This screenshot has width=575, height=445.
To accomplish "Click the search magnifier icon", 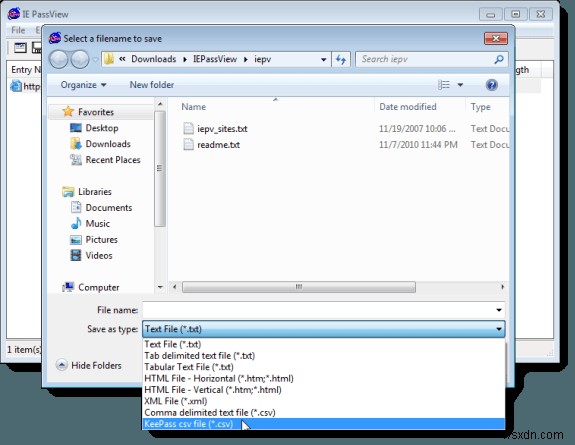I will click(x=499, y=59).
